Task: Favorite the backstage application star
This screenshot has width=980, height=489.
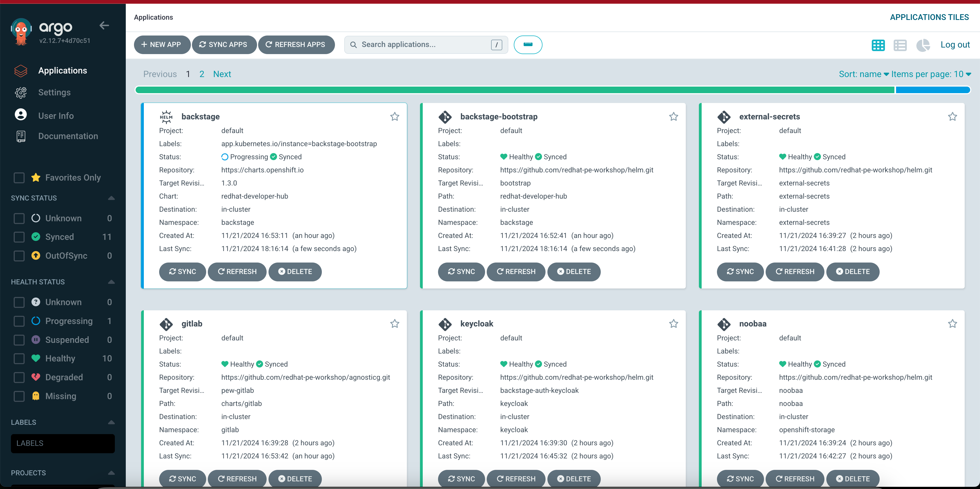Action: (x=395, y=117)
